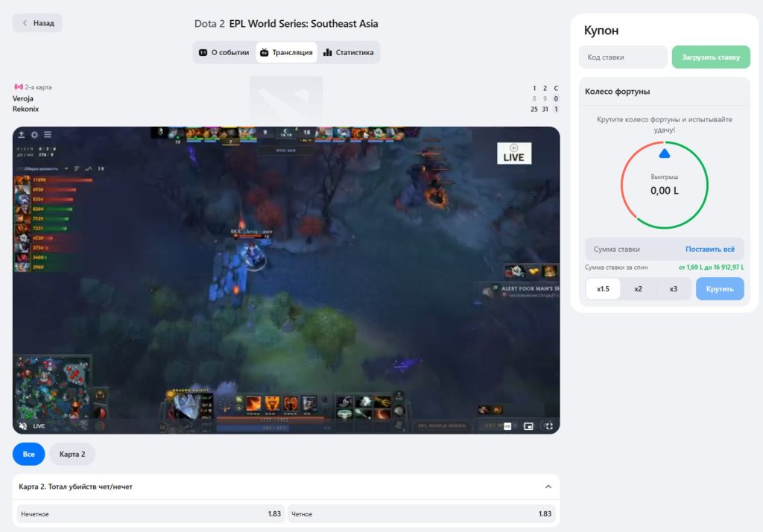Click the EPL World Series event title
This screenshot has height=532, width=763.
click(304, 24)
